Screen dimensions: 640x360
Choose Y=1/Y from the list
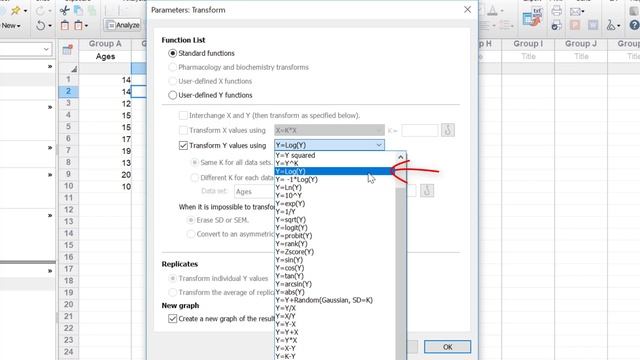(335, 211)
